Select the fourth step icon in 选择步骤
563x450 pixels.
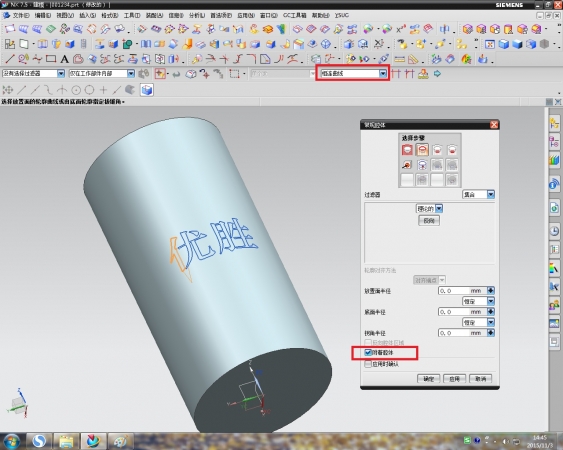point(452,149)
